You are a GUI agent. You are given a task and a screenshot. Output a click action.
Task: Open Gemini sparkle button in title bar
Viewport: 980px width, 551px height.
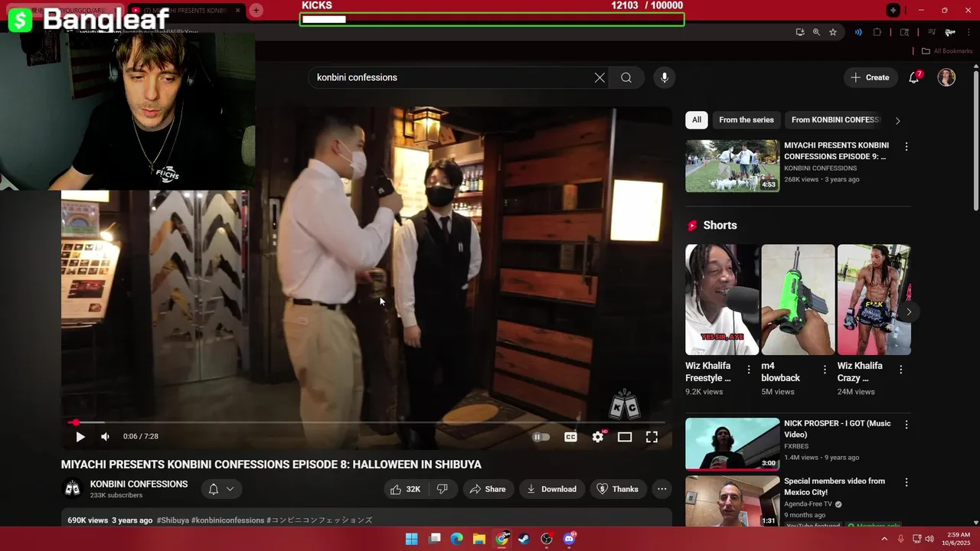point(893,10)
